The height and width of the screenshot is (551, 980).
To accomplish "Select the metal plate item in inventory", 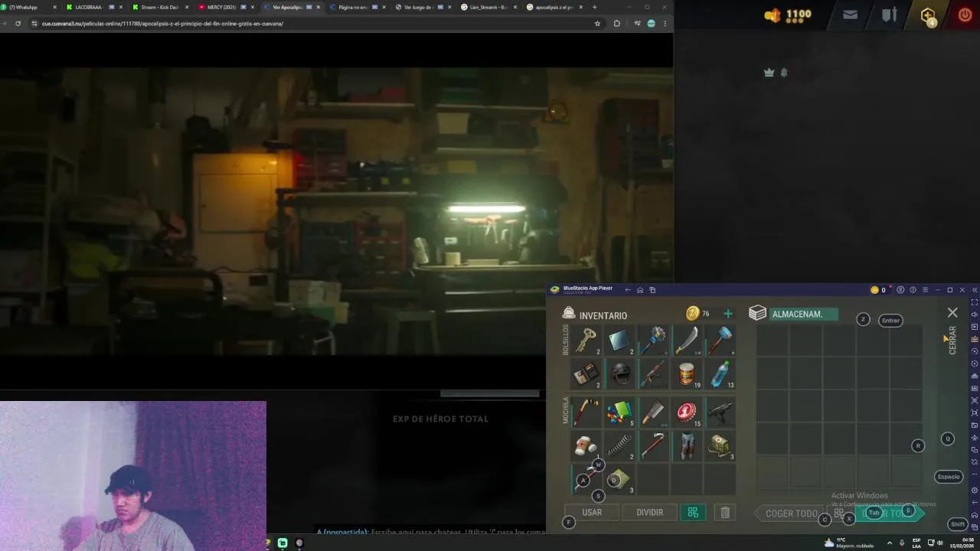I will point(620,339).
